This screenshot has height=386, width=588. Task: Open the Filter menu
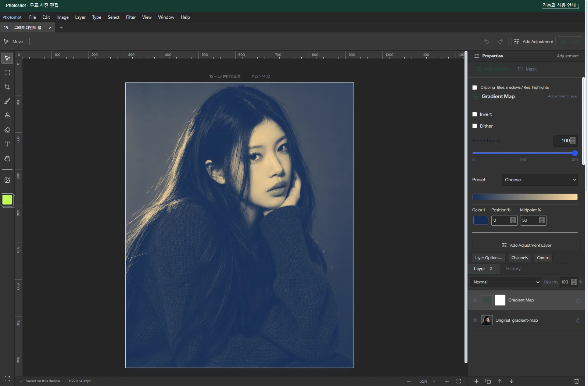131,17
